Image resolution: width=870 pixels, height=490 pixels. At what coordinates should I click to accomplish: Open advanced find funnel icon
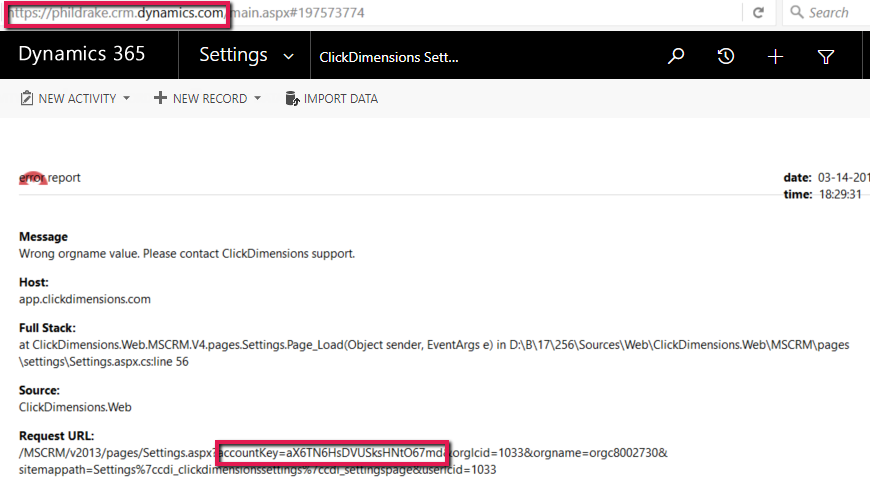(826, 57)
